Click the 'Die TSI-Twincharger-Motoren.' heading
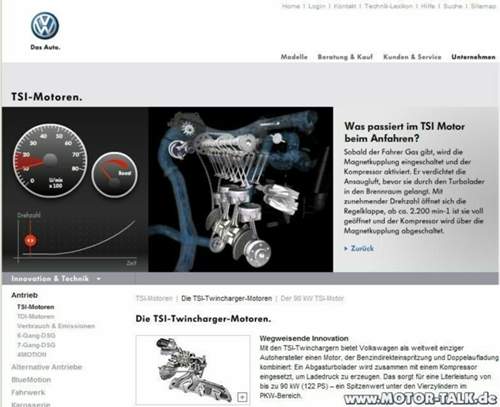Viewport: 500px width, 407px height. pos(203,319)
